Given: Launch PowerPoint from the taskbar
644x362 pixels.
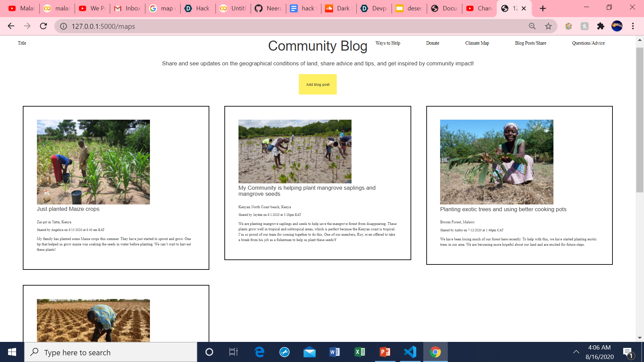Looking at the screenshot, I should click(385, 352).
